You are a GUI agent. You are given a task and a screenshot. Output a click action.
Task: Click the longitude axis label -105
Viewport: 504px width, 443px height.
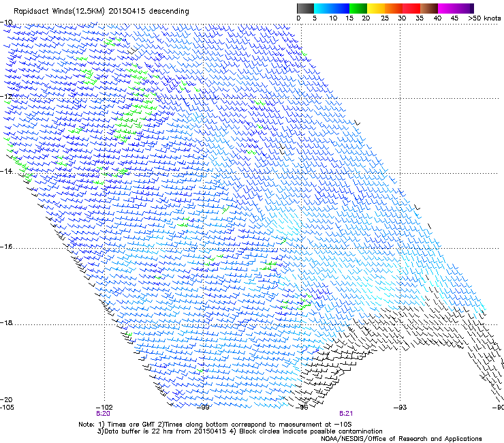7,407
